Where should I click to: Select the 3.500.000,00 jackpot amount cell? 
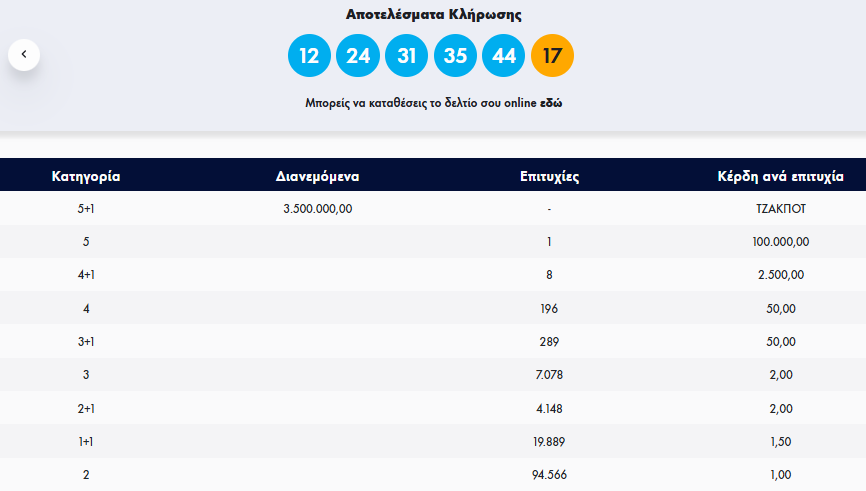(318, 209)
